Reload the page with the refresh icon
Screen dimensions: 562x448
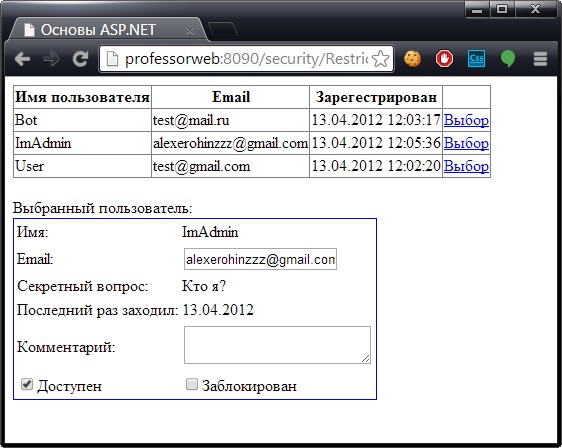pyautogui.click(x=80, y=58)
